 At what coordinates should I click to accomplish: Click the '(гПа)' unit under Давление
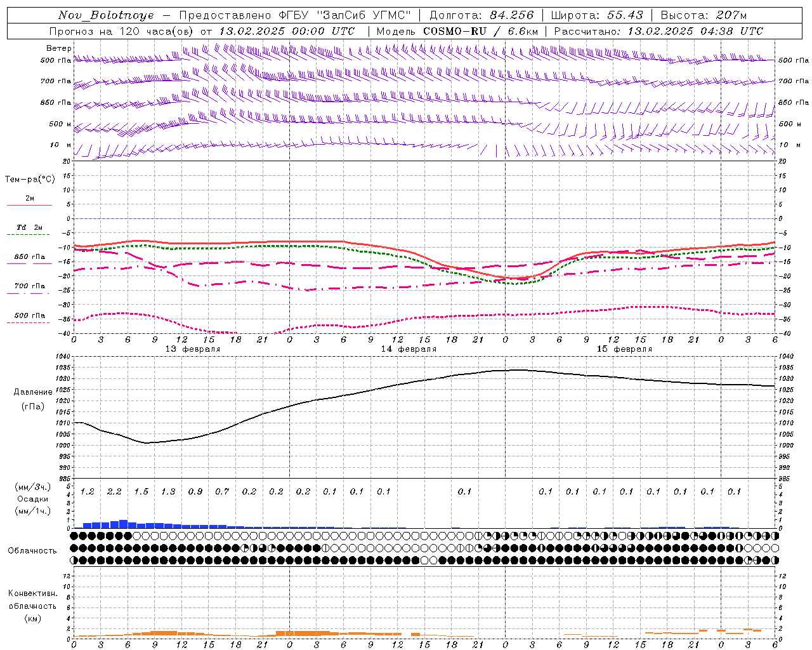[33, 406]
